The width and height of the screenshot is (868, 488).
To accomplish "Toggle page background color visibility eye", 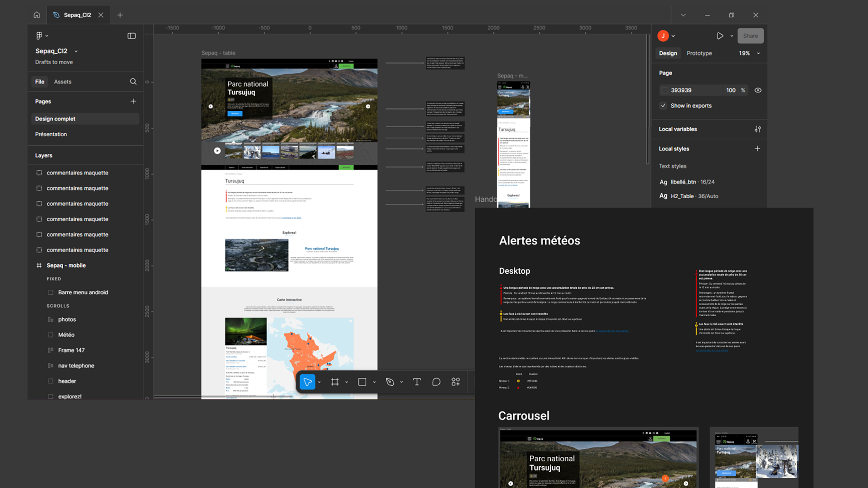I will coord(758,90).
